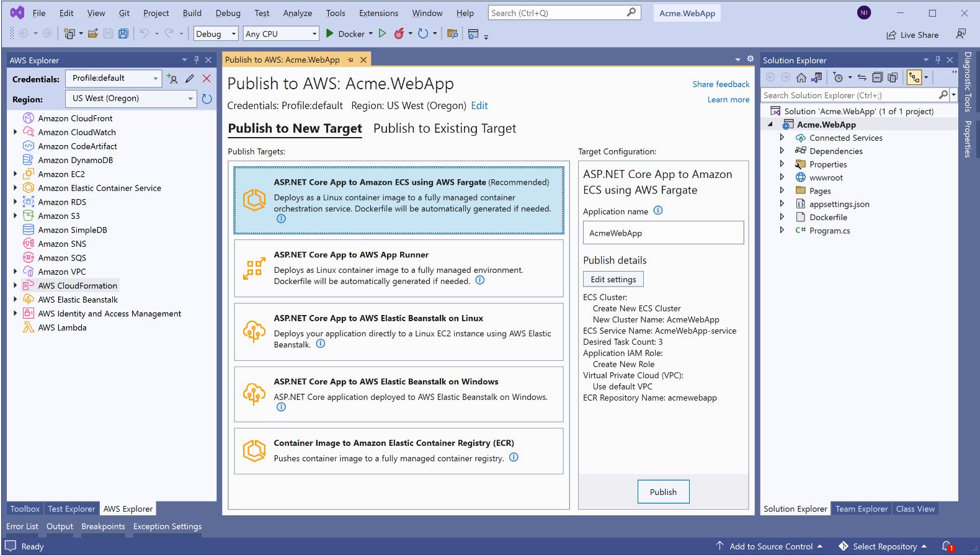
Task: Expand the Amazon EC2 tree node
Action: (16, 174)
